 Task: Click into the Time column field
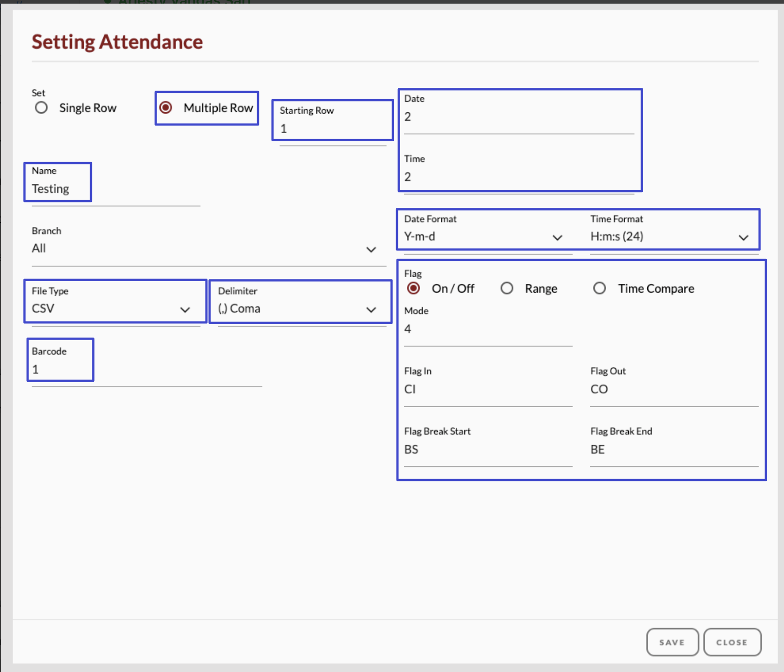[x=518, y=178]
